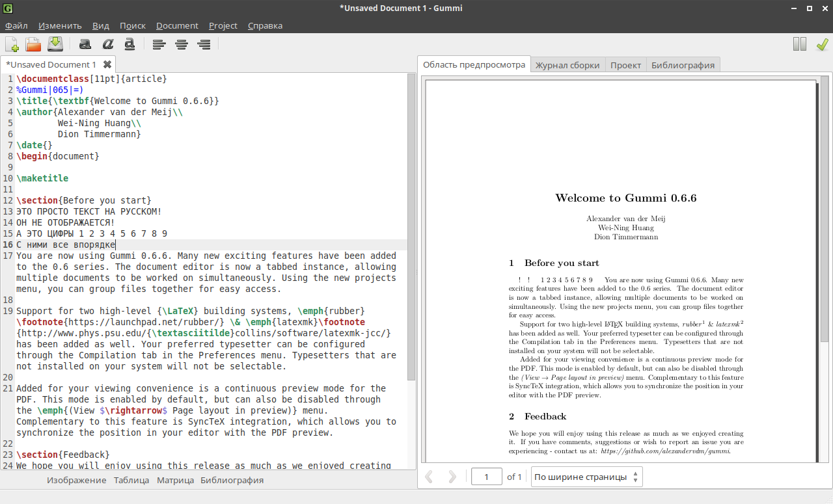The width and height of the screenshot is (833, 504).
Task: Click line number 16 in gutter
Action: [x=8, y=245]
